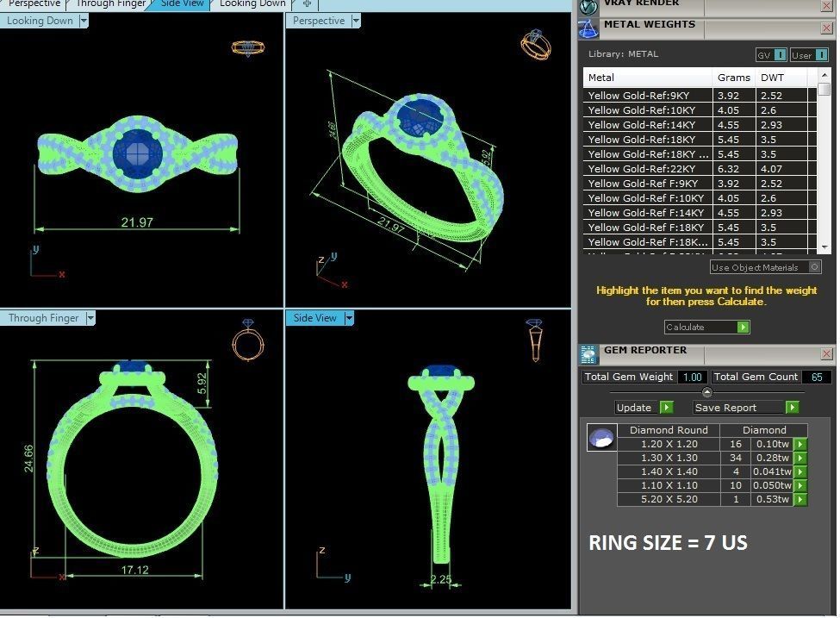Click the green arrow beside the 1.30 X 1.30 row
840x618 pixels.
pos(800,458)
